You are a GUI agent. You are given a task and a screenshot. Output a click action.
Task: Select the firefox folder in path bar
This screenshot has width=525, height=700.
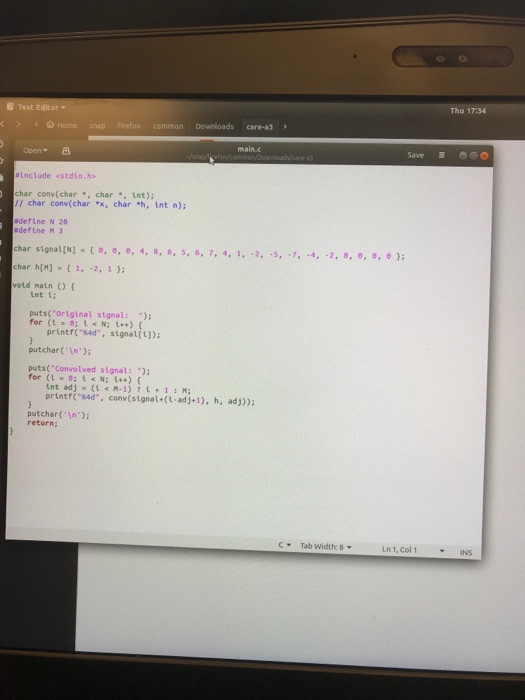129,126
